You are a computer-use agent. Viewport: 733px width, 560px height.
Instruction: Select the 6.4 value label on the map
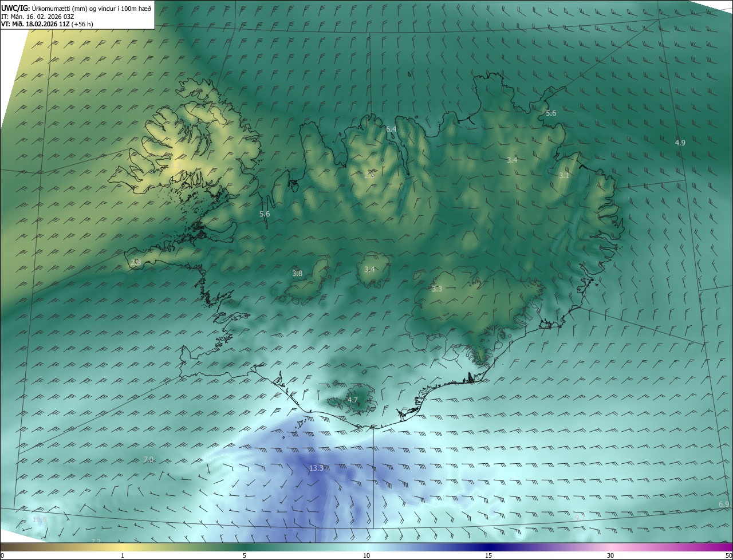[x=392, y=129]
